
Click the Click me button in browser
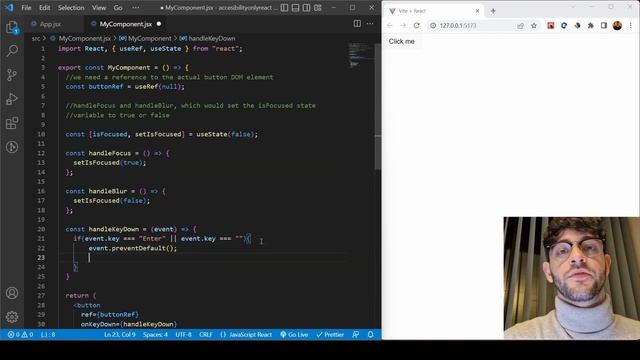click(402, 41)
